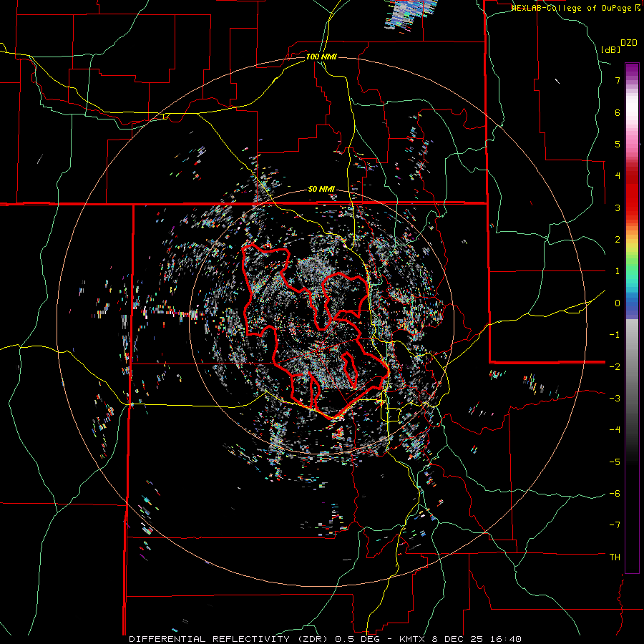Click the 50 NMI range ring label

tap(321, 190)
